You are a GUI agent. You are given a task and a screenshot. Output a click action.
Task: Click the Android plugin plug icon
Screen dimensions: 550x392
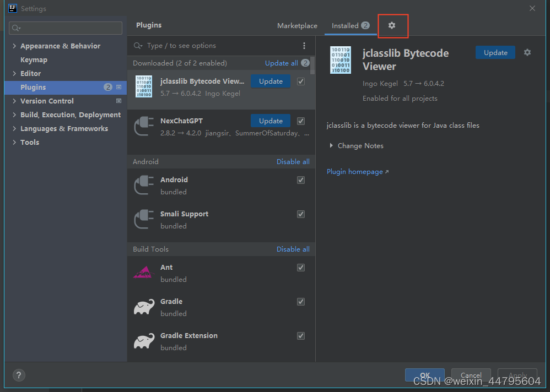click(x=144, y=185)
